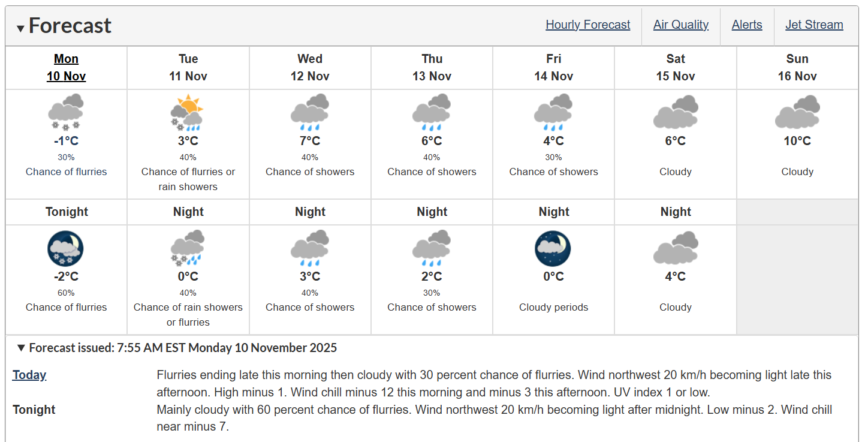Collapse the Forecast issued details arrow
The width and height of the screenshot is (868, 442).
tap(22, 347)
